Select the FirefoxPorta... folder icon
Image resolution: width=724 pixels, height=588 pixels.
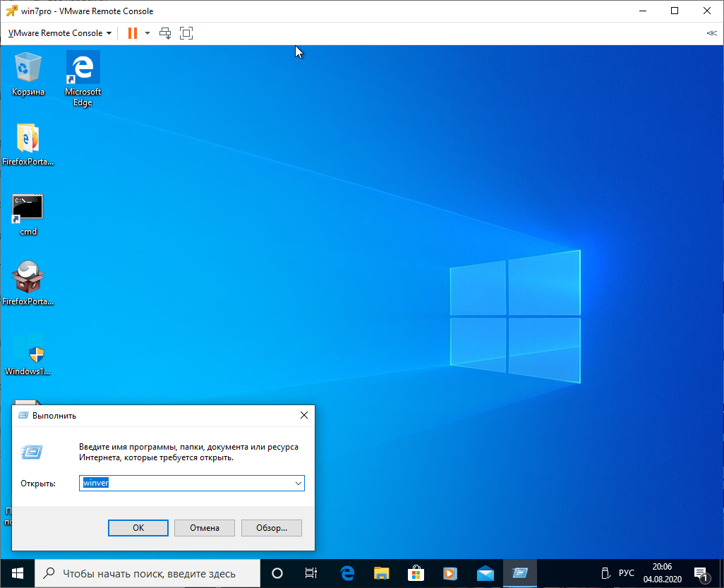pos(28,144)
